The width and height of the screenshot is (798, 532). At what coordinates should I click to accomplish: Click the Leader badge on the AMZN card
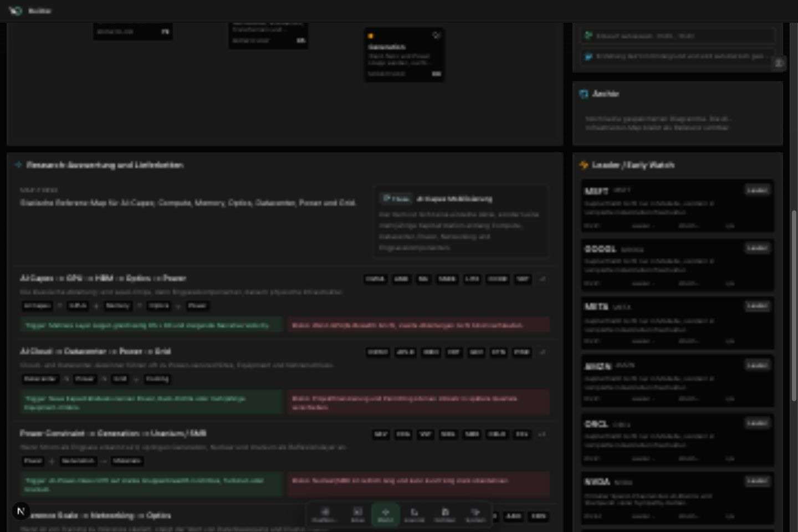[x=757, y=365]
